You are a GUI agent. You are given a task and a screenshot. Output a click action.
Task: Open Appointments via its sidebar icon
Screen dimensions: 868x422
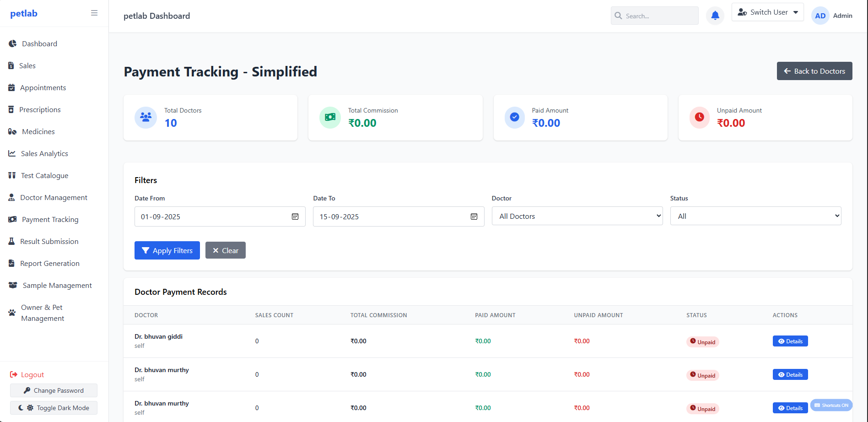point(11,87)
